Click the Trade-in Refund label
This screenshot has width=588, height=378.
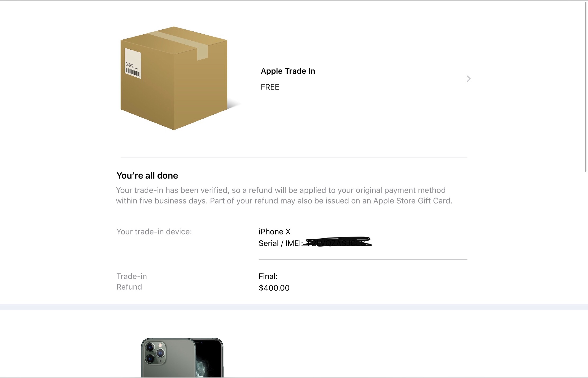click(x=131, y=282)
